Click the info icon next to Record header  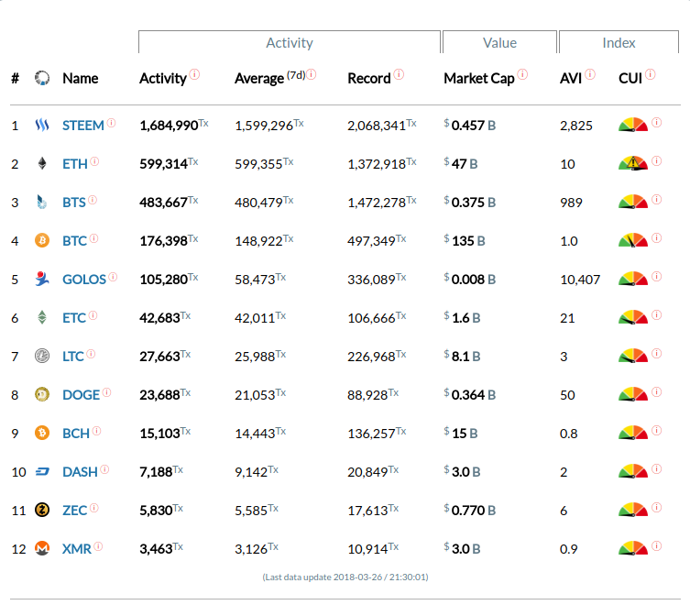click(399, 74)
